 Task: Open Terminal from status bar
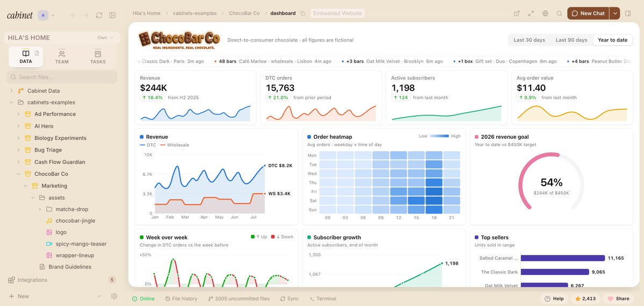(323, 298)
